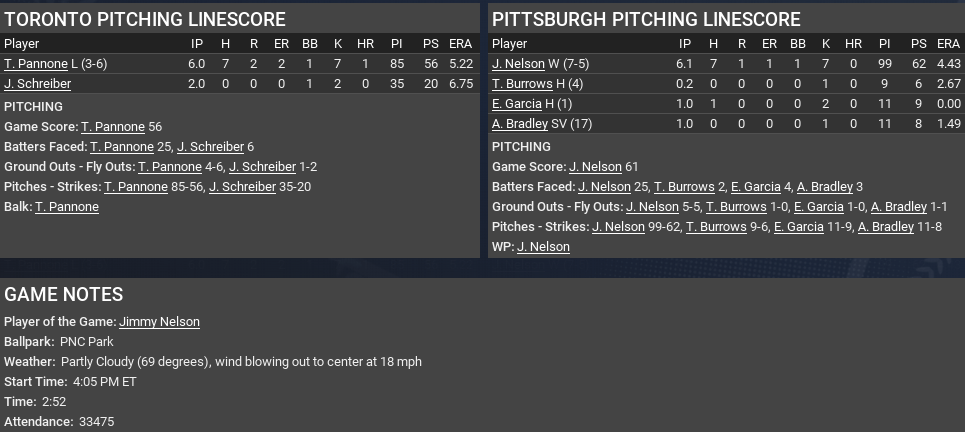Select Jimmy Nelson, Player of the Game
This screenshot has height=432, width=965.
(x=159, y=322)
